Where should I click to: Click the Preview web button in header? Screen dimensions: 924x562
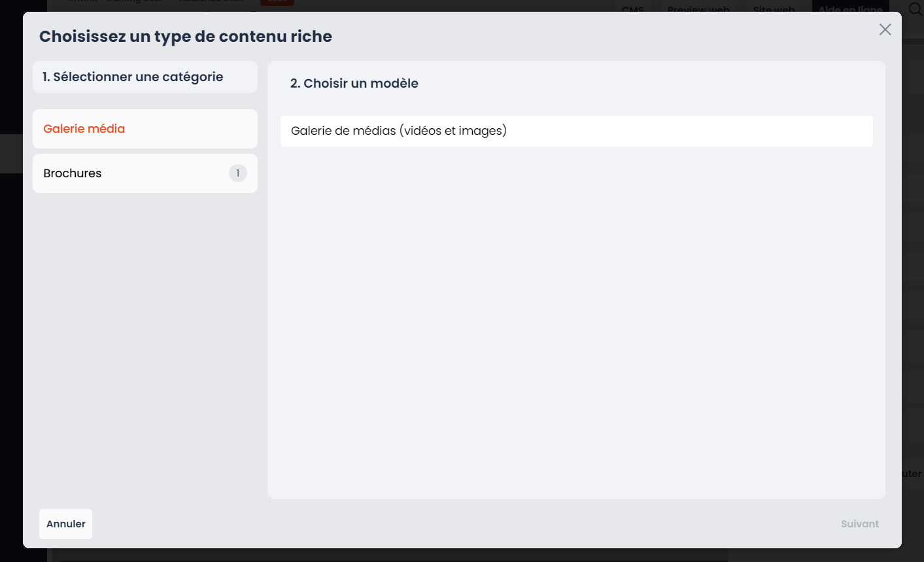(x=698, y=8)
